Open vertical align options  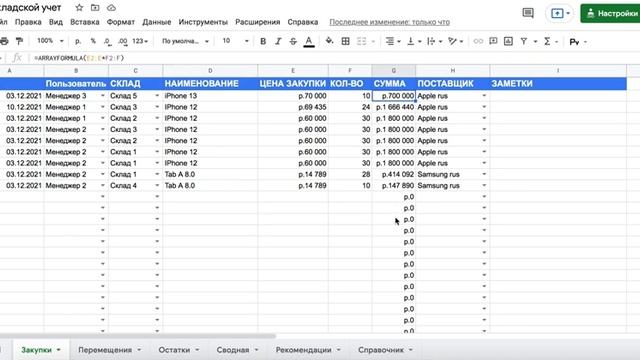(414, 41)
